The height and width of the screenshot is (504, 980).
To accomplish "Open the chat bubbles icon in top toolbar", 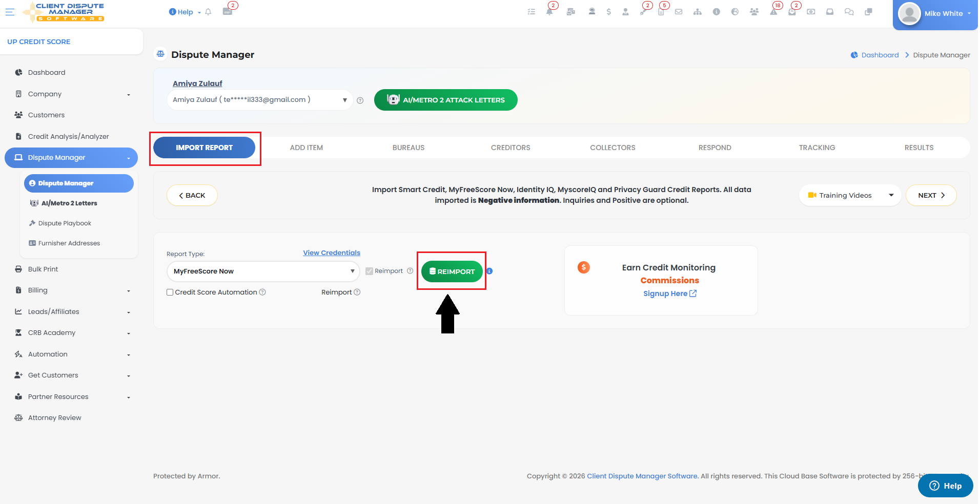I will 849,12.
